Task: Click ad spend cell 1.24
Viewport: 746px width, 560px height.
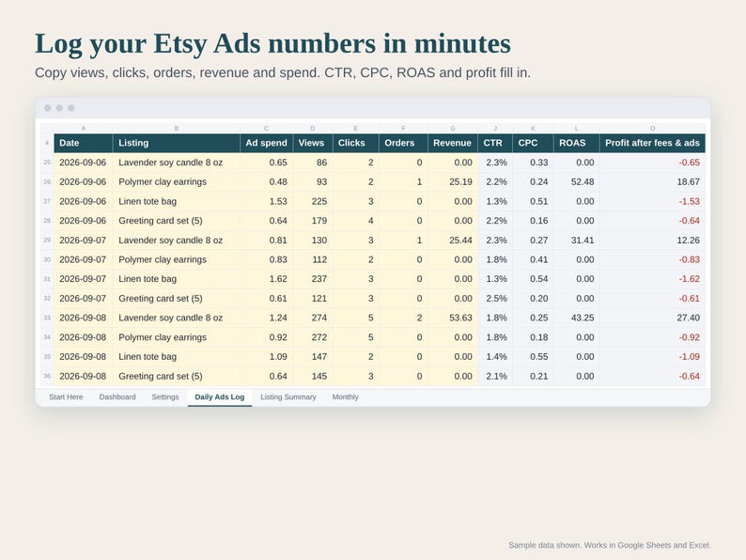Action: (x=266, y=318)
